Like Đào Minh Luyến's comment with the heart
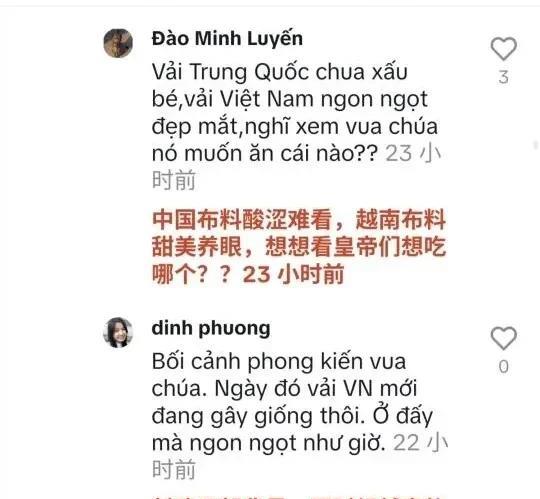540x499 pixels. tap(503, 49)
